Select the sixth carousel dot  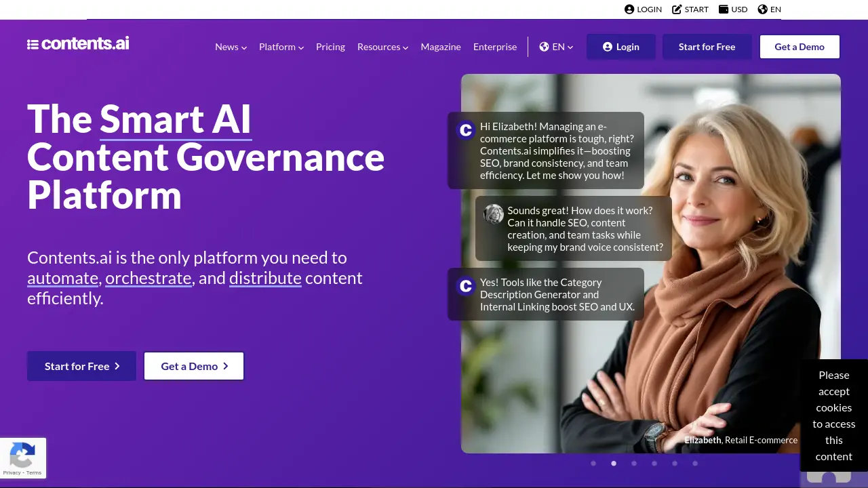tap(695, 464)
